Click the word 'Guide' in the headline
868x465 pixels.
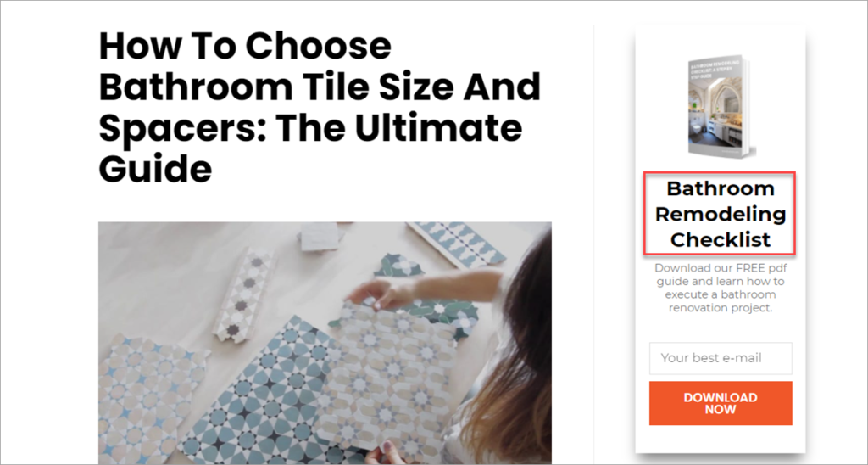pos(155,167)
